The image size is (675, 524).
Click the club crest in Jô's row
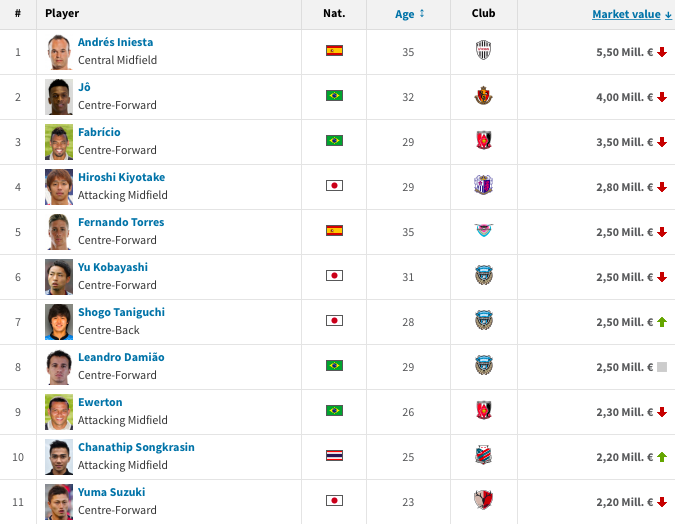tap(484, 96)
